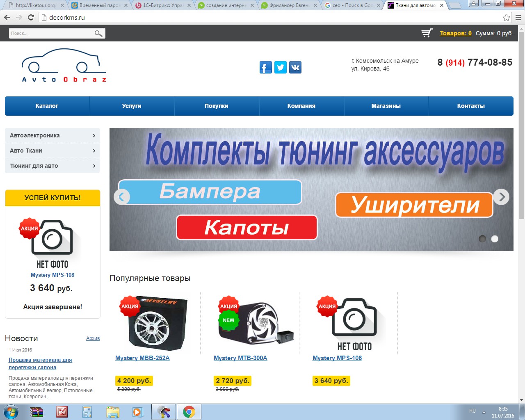The image size is (525, 420).
Task: Open Mystery MBB-252A product link
Action: 142,358
